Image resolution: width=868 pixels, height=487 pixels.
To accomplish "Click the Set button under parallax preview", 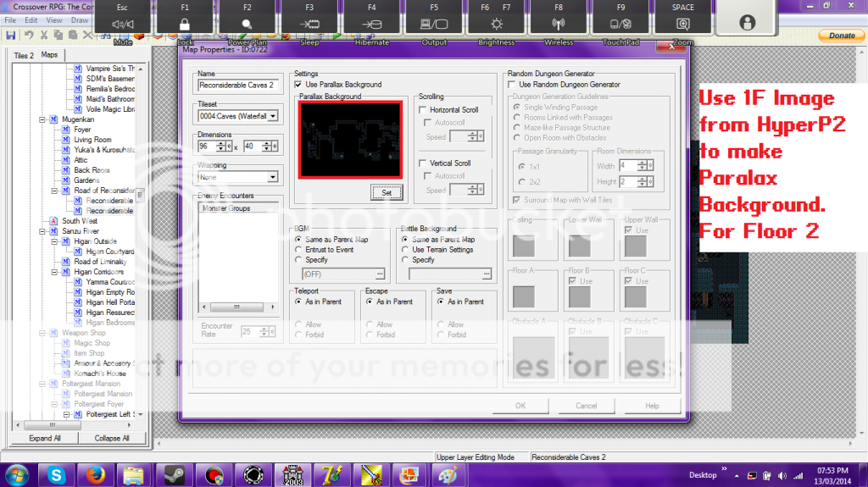I will (x=386, y=193).
